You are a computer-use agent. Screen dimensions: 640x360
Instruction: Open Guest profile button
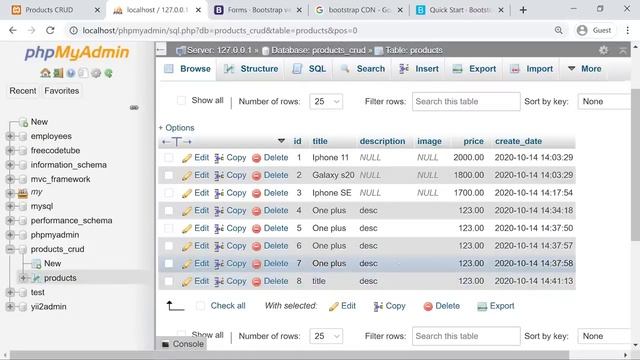(594, 30)
